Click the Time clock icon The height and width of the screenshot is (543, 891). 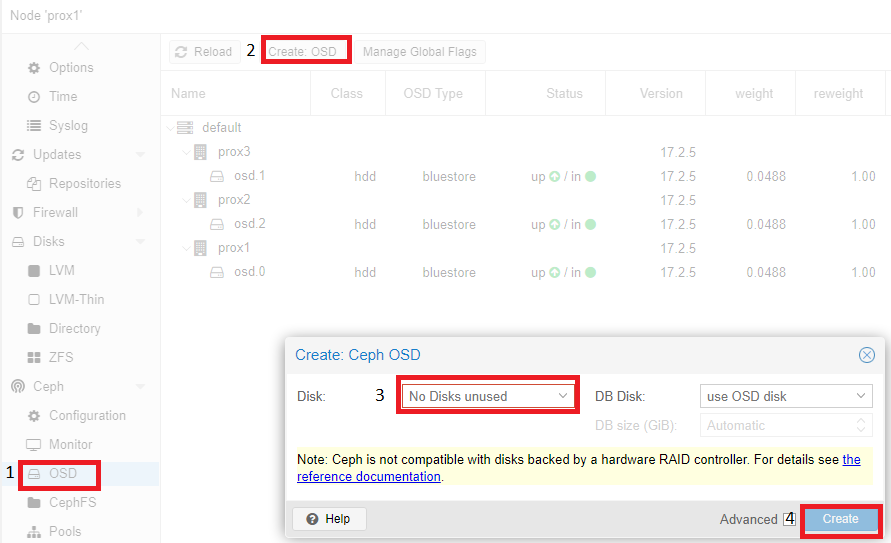[x=34, y=96]
